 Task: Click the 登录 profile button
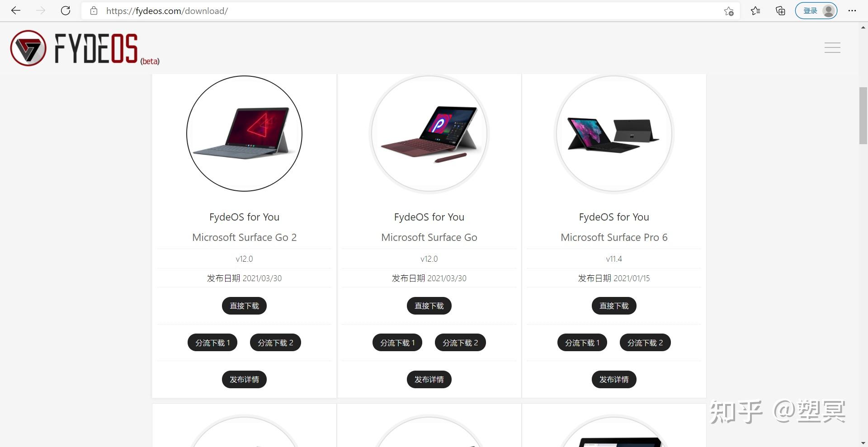click(x=816, y=11)
